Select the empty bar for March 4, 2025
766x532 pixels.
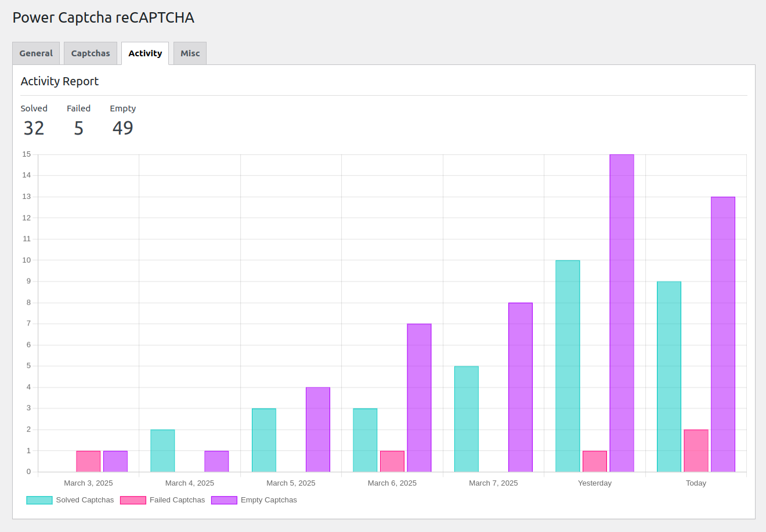point(216,461)
